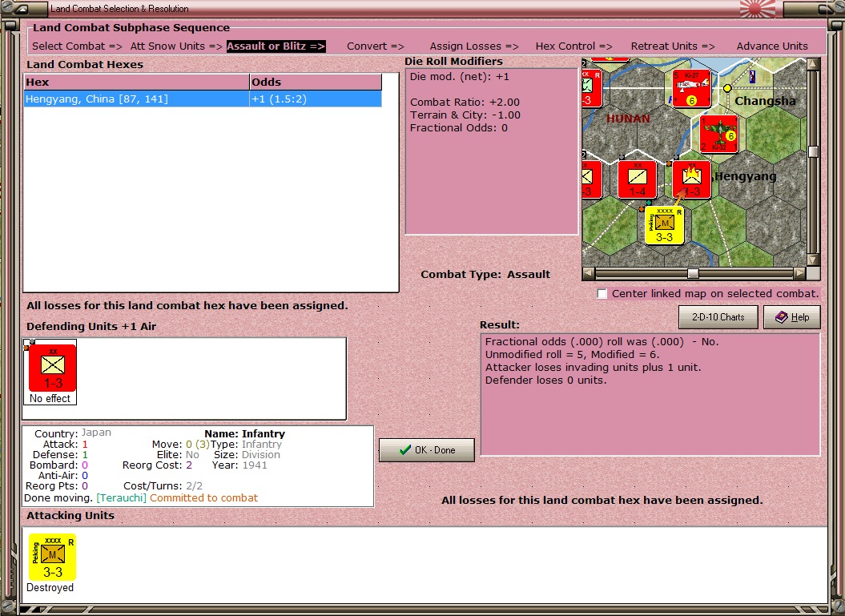Screen dimensions: 845x616
Task: Click the Odds column header
Action: (x=316, y=82)
